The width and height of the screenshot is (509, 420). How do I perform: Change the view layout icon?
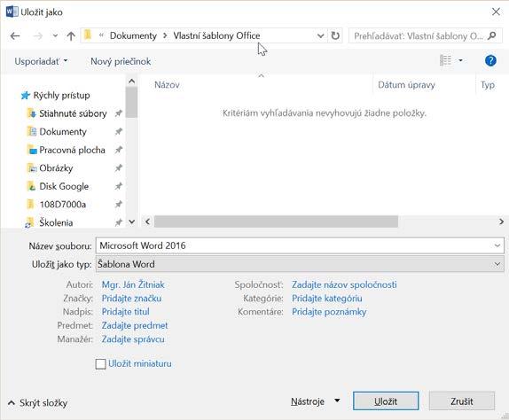[x=445, y=60]
